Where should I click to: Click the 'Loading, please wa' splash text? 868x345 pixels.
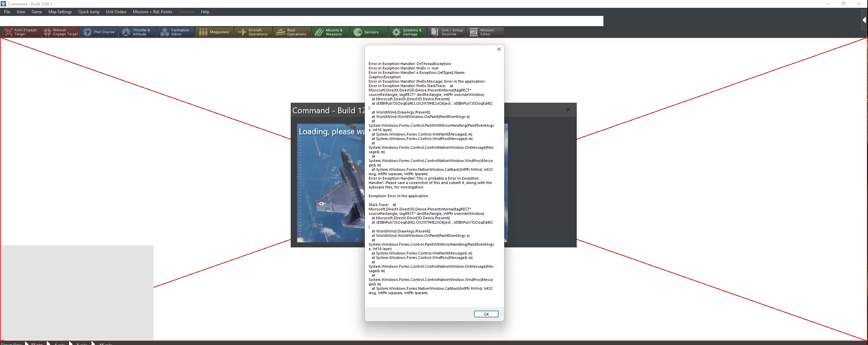tap(331, 131)
